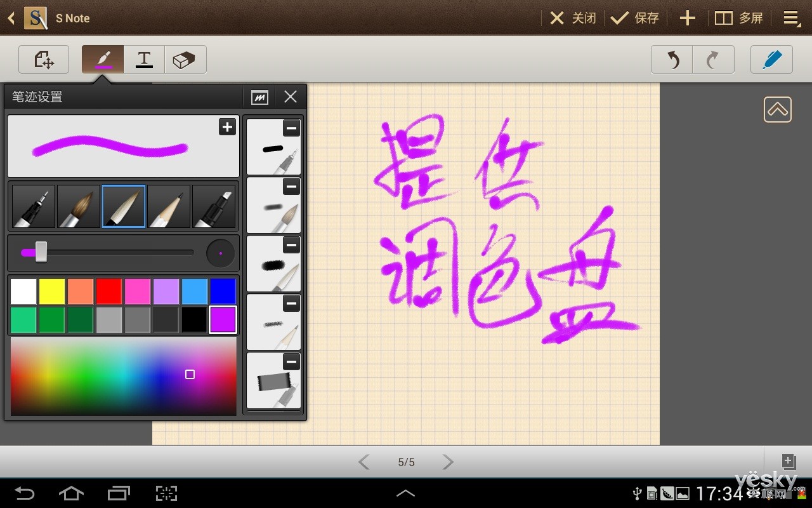Screen dimensions: 812x508
Task: Add current pen as preset
Action: point(227,127)
